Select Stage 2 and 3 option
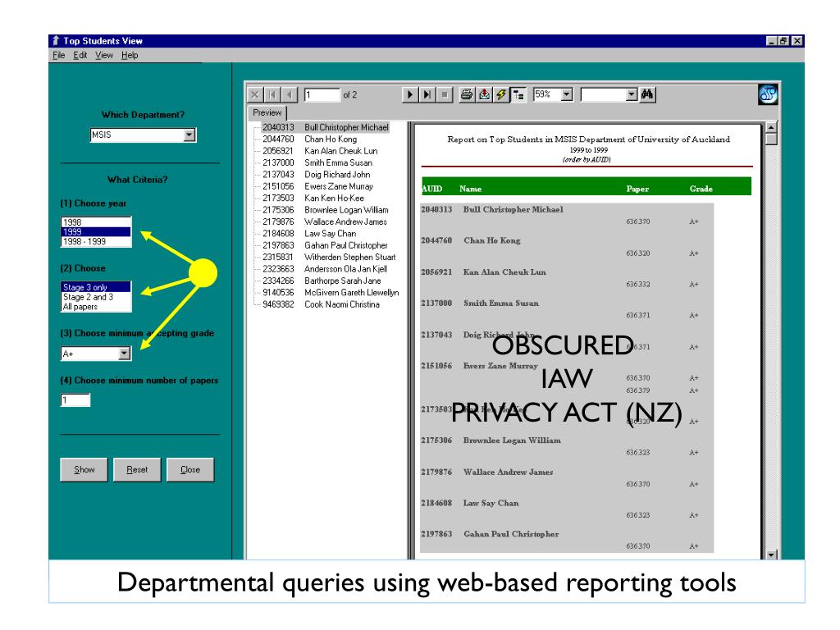The height and width of the screenshot is (630, 840). click(96, 297)
